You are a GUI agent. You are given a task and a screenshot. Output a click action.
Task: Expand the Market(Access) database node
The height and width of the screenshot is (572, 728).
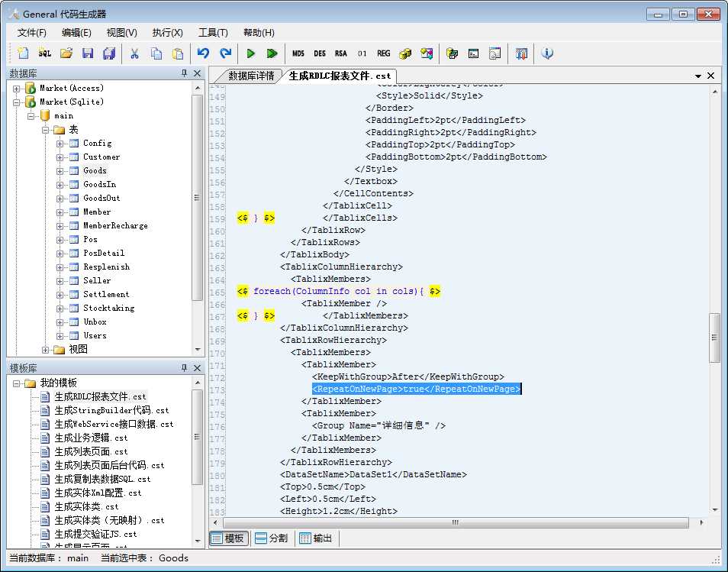point(17,89)
